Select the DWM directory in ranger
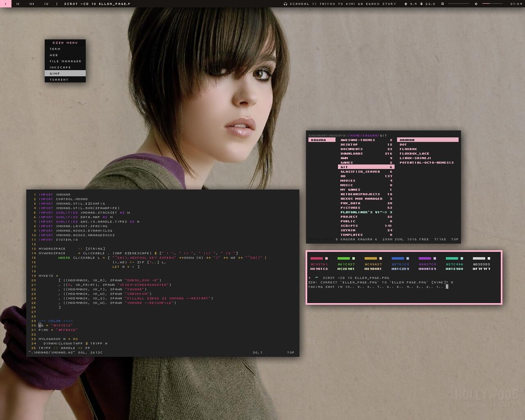This screenshot has width=525, height=420. pyautogui.click(x=366, y=158)
